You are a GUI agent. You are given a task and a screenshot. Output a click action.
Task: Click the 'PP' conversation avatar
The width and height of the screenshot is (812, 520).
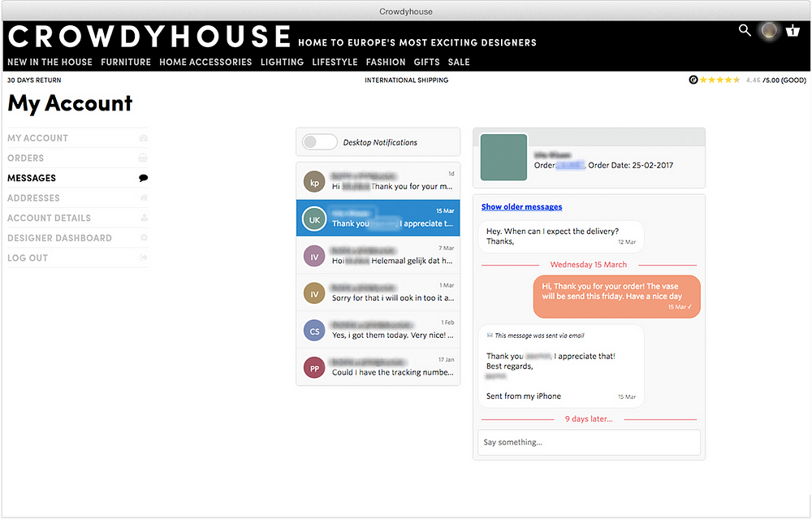click(314, 368)
